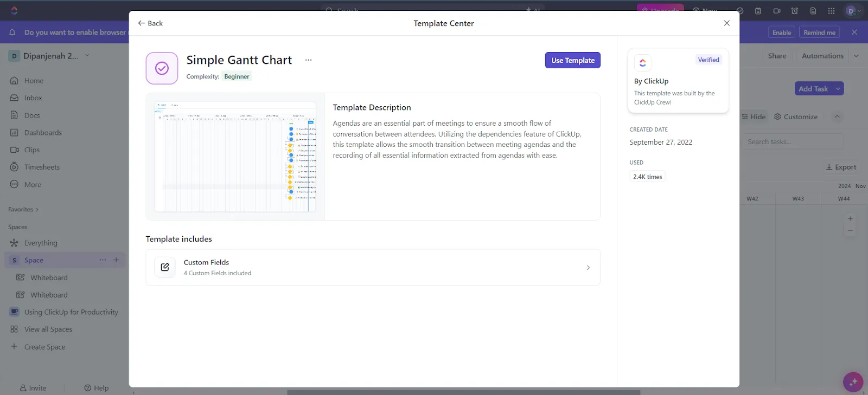Screen dimensions: 868x395
Task: Open the Space ellipsis options icon
Action: click(103, 260)
